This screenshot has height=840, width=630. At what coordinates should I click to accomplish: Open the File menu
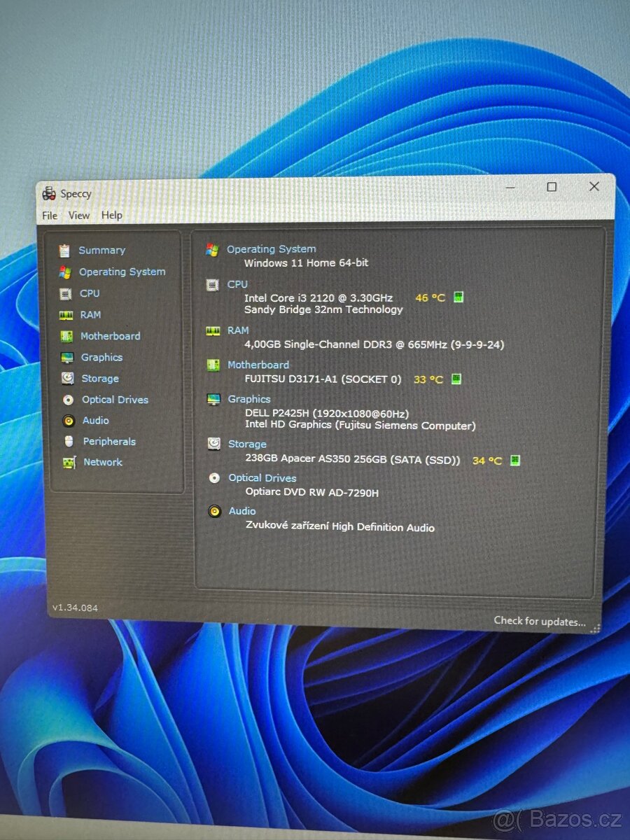(50, 216)
